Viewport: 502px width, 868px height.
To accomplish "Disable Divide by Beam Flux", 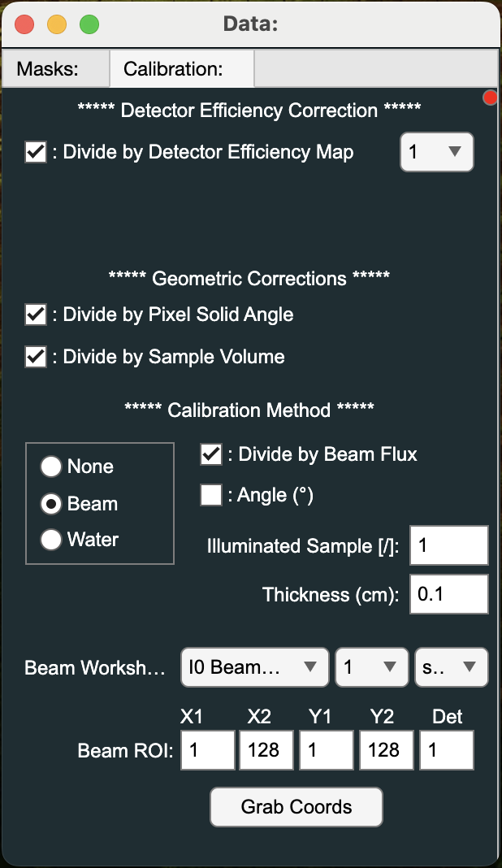I will click(211, 454).
